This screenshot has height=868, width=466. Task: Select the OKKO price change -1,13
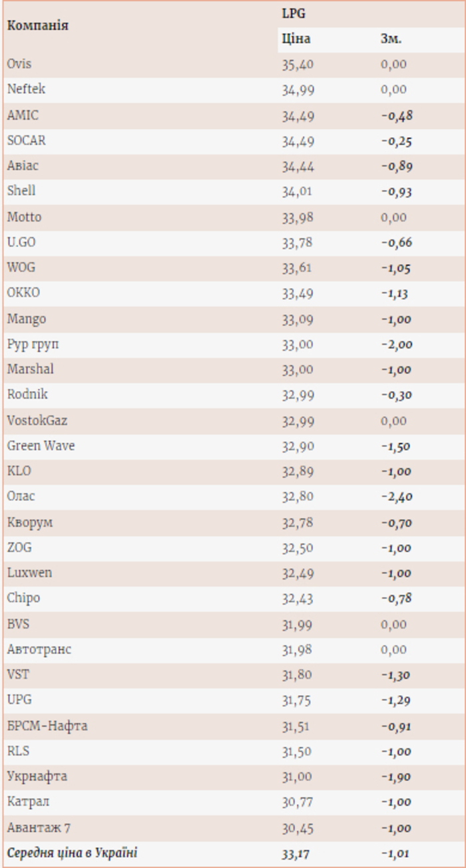(395, 293)
